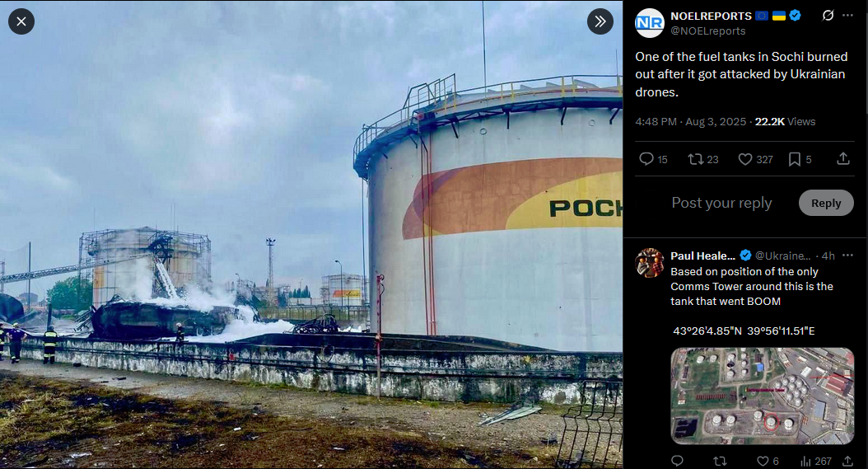Open more options on Paul Heale reply
The image size is (868, 469).
click(847, 256)
